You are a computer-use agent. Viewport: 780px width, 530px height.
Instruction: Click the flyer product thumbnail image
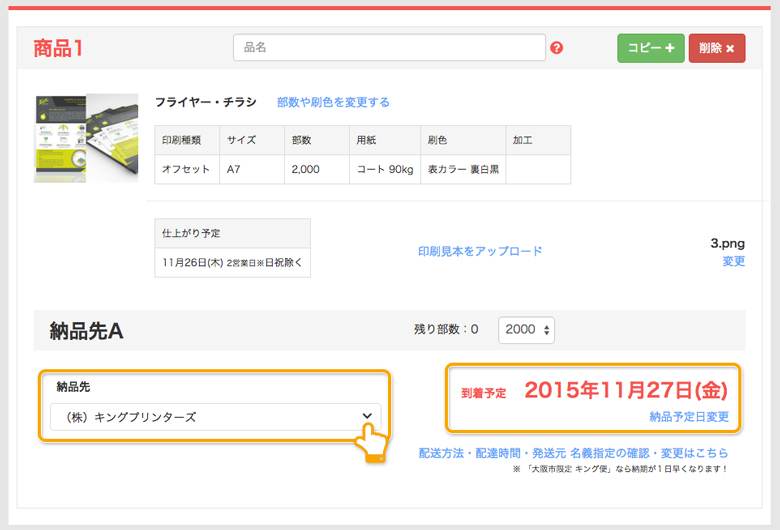pyautogui.click(x=86, y=138)
